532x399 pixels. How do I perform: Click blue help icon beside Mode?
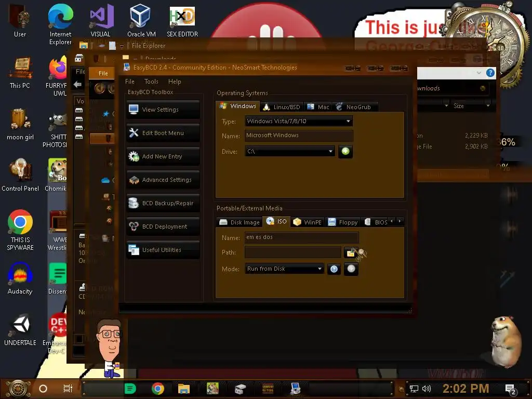[x=334, y=269]
